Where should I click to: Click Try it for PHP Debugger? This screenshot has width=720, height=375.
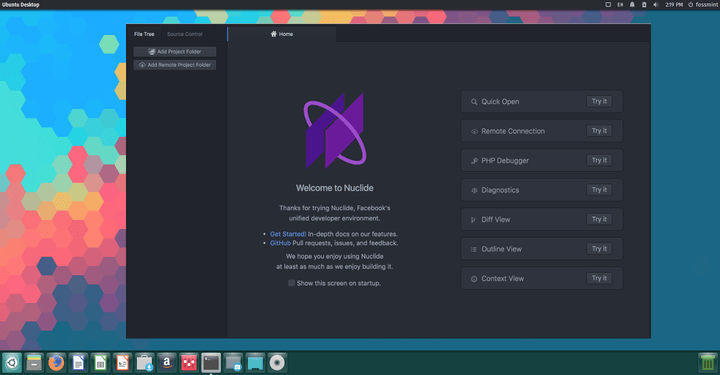pos(599,160)
